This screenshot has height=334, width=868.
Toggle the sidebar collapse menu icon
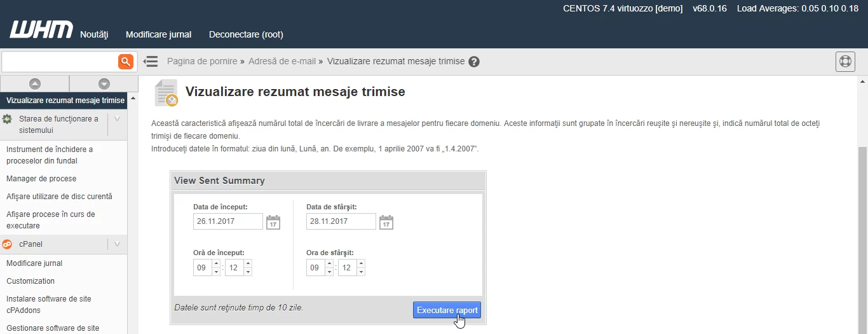coord(151,62)
